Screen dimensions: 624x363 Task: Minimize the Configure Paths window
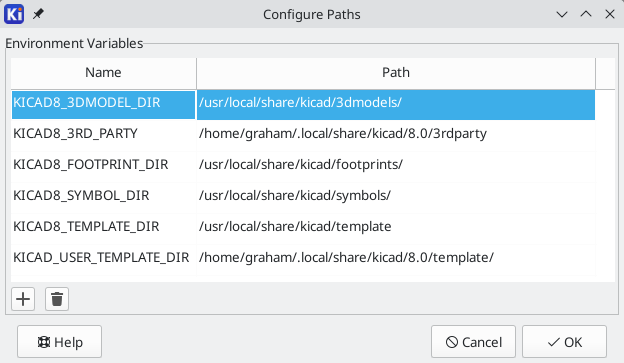point(562,15)
